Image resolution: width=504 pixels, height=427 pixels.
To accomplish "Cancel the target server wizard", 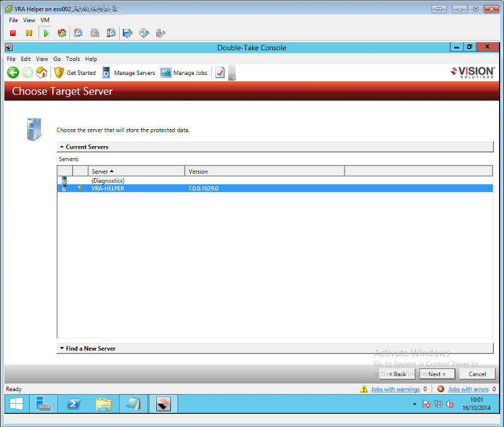I will pos(477,374).
